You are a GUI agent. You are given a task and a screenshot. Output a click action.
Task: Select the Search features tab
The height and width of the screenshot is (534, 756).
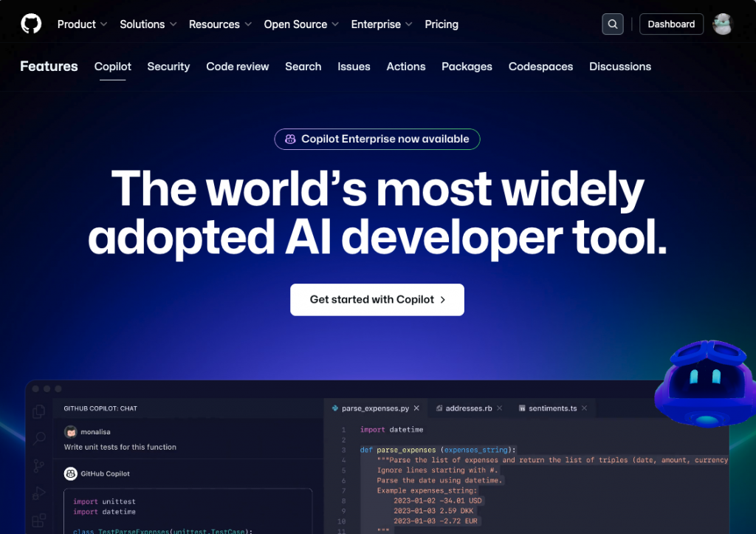(x=303, y=66)
